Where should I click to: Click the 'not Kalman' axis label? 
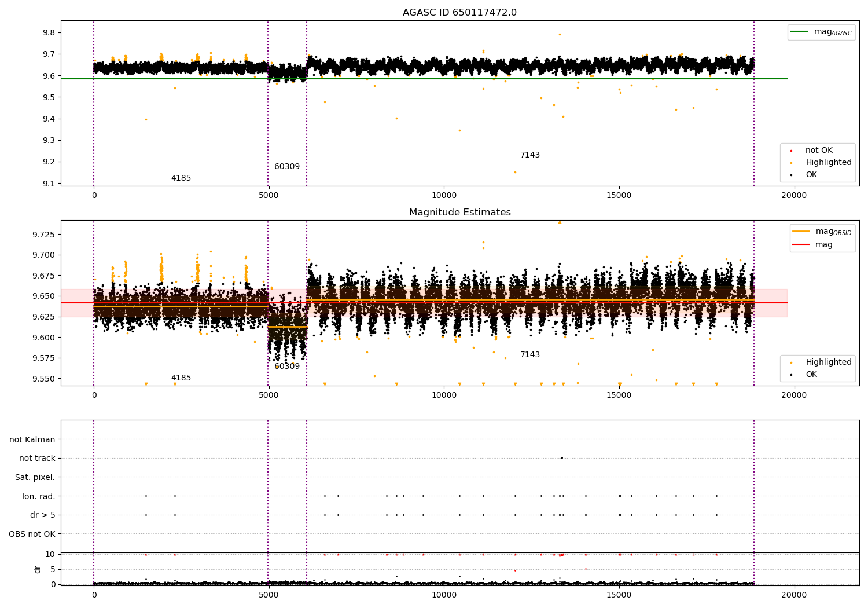[x=32, y=440]
